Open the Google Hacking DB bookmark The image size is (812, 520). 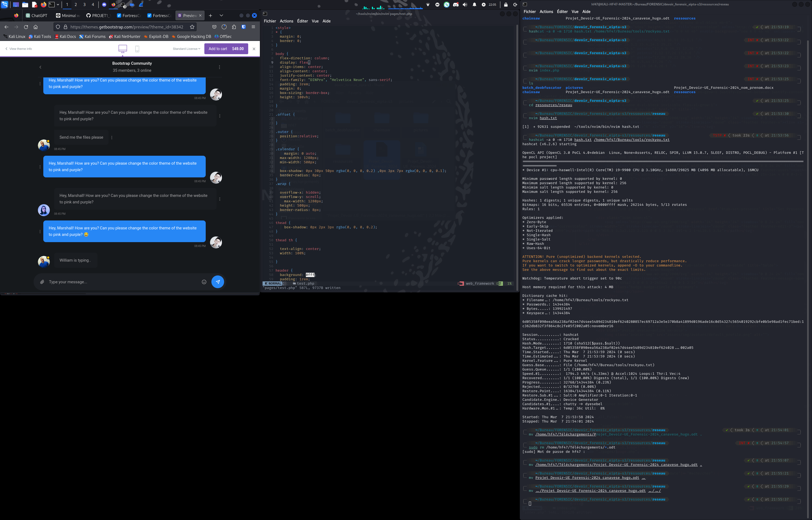(x=191, y=37)
